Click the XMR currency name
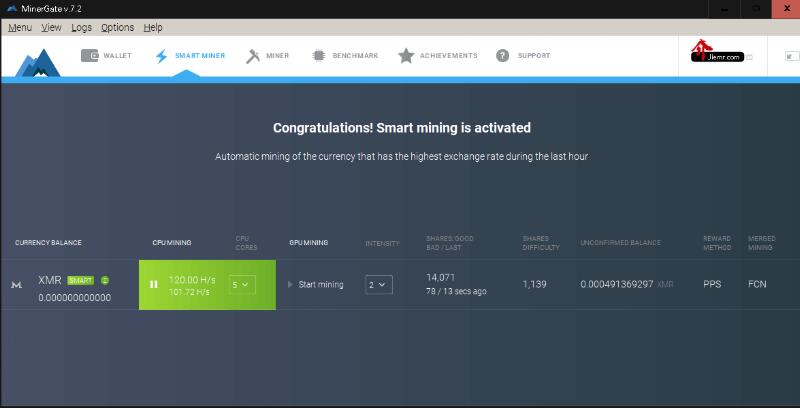 50,280
